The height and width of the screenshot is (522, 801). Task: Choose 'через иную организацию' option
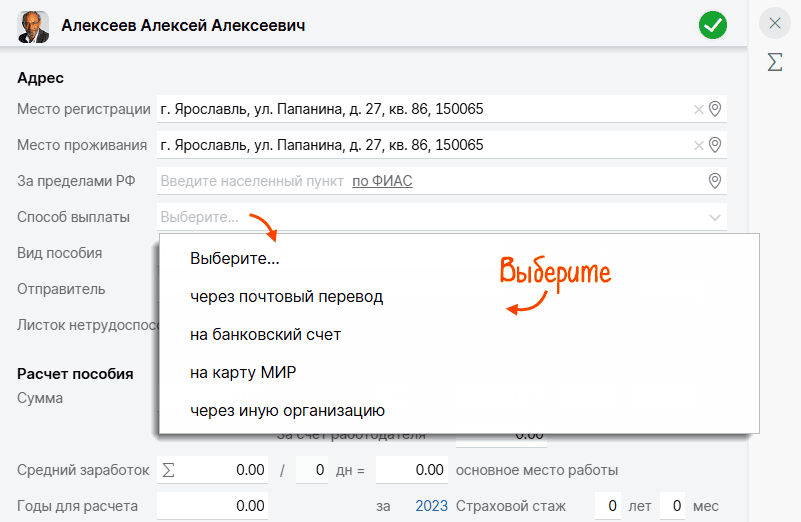tap(287, 410)
